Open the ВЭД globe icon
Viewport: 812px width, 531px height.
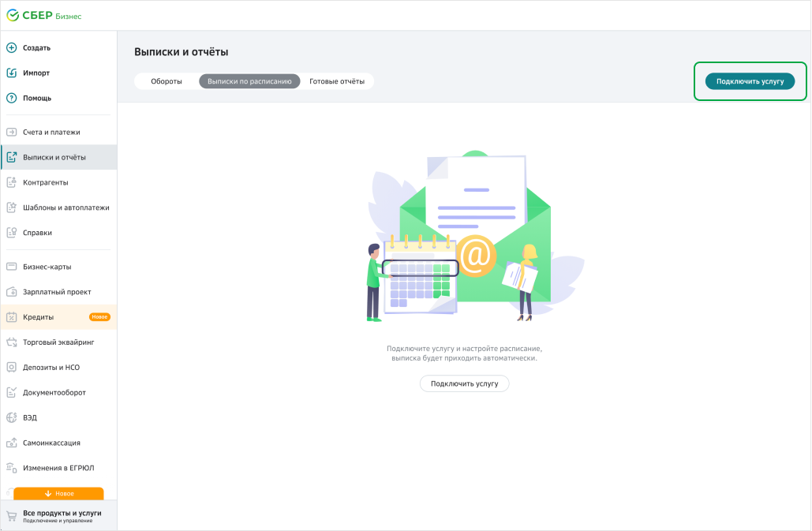[12, 417]
